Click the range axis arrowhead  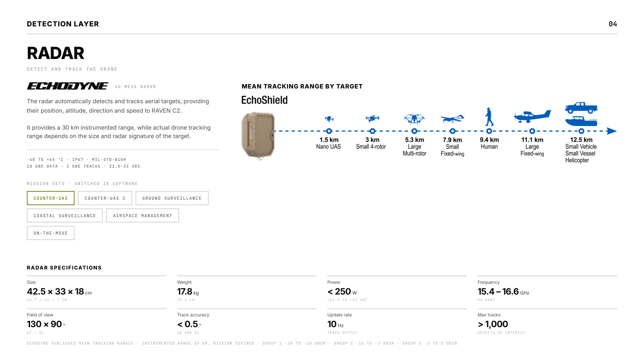[612, 131]
